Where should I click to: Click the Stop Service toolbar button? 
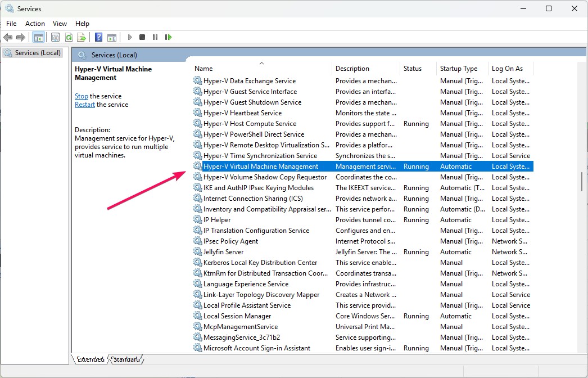pyautogui.click(x=142, y=37)
